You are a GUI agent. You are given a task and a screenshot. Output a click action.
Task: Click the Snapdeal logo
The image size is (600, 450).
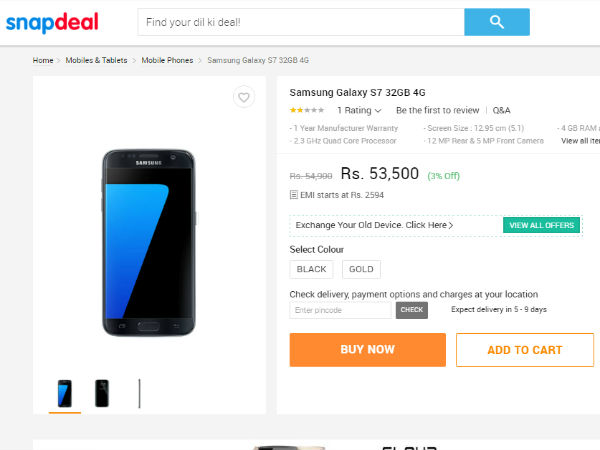point(51,22)
